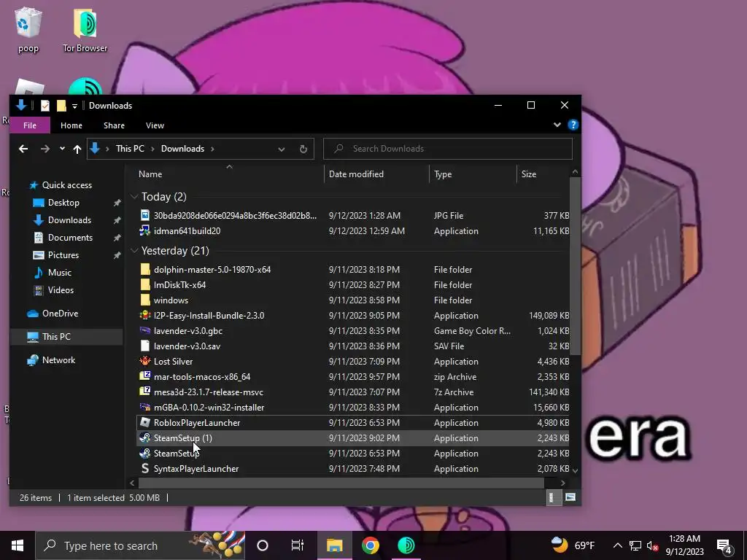Click the horizontal scrollbar in file list
Viewport: 747px width, 560px height.
pyautogui.click(x=341, y=483)
